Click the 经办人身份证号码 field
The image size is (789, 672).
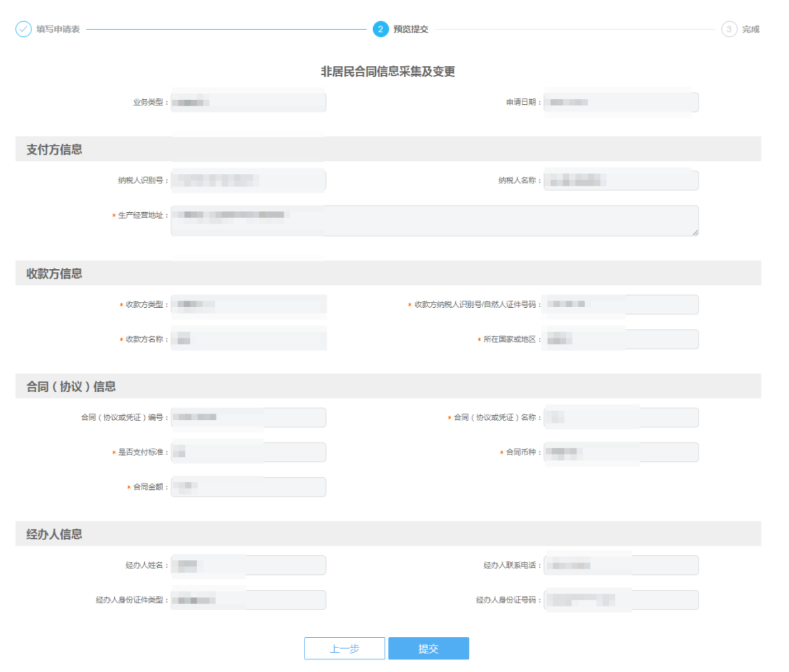pyautogui.click(x=621, y=600)
